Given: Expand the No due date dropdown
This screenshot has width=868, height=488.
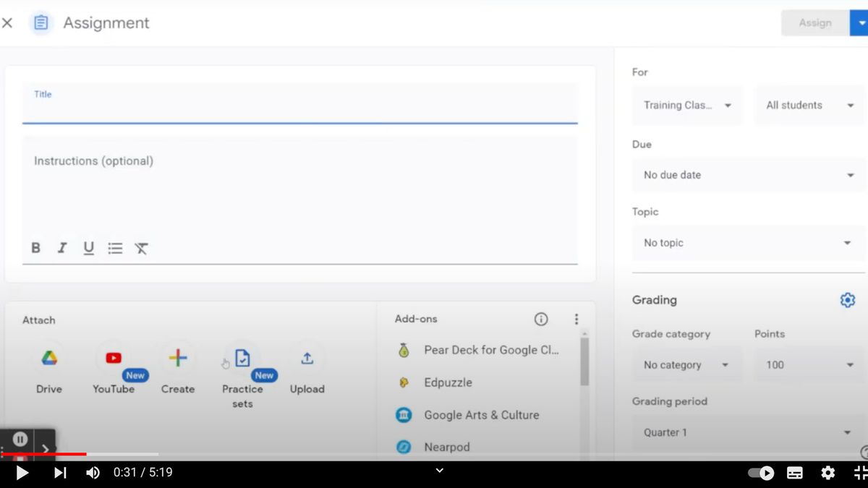Looking at the screenshot, I should 748,175.
